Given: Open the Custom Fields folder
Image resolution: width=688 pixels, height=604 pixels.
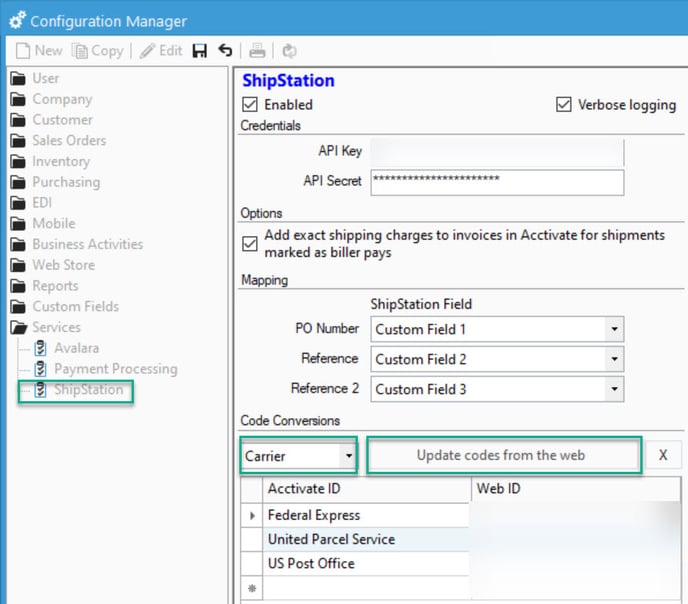Looking at the screenshot, I should 64,307.
